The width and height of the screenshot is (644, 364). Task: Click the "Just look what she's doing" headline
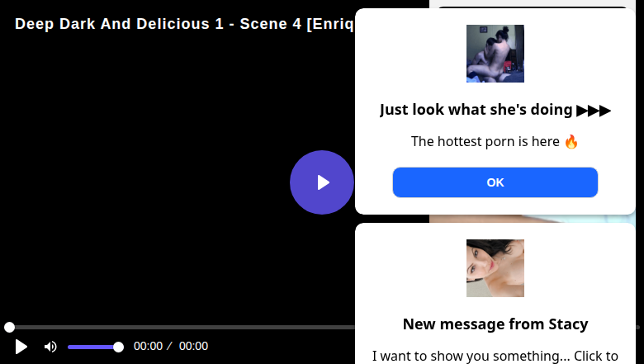[x=476, y=110]
